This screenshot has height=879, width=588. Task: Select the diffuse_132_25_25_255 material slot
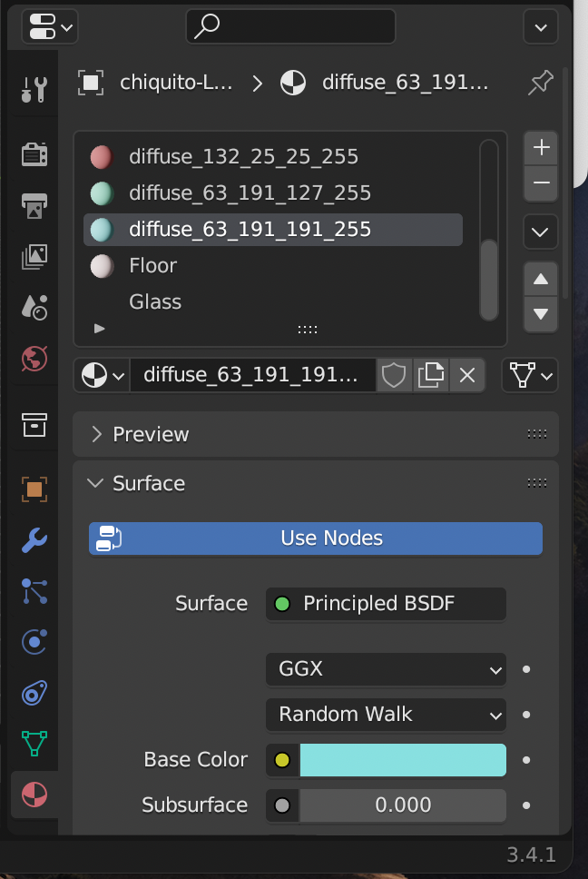(273, 157)
